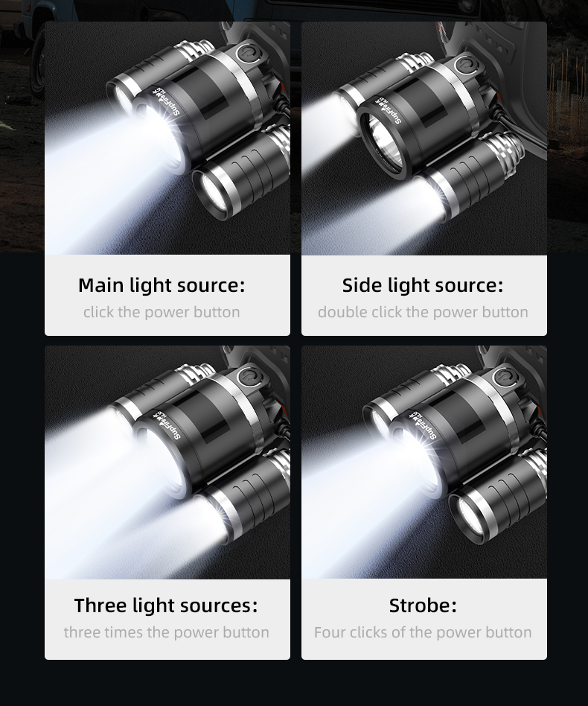Click the Strobe mode headlamp image
Image resolution: width=588 pixels, height=706 pixels.
(x=424, y=462)
